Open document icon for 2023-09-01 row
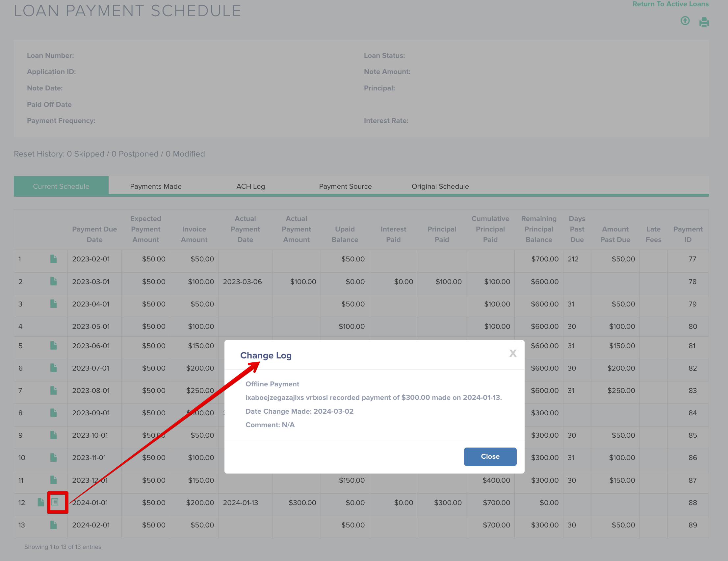Viewport: 728px width, 561px height. (53, 412)
